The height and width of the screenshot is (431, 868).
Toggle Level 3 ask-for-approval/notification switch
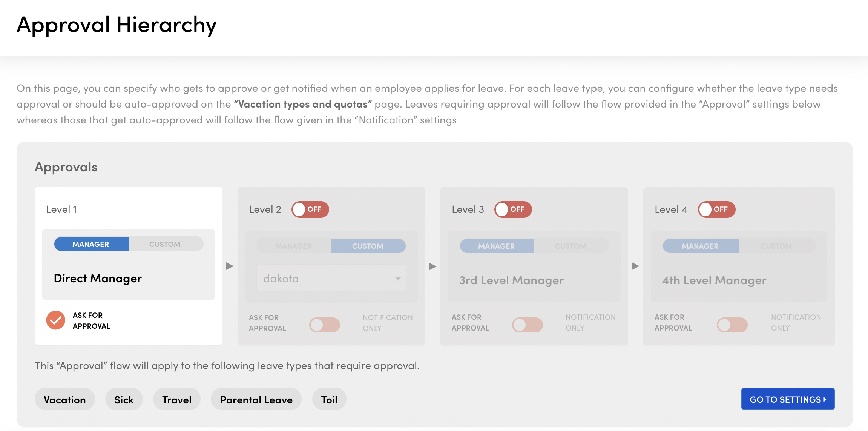click(x=527, y=325)
